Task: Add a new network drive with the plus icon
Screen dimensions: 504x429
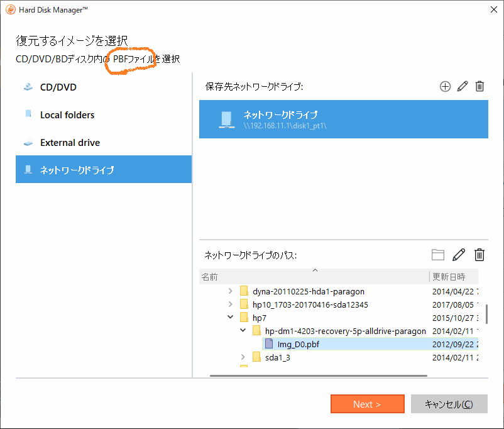Action: coord(445,86)
